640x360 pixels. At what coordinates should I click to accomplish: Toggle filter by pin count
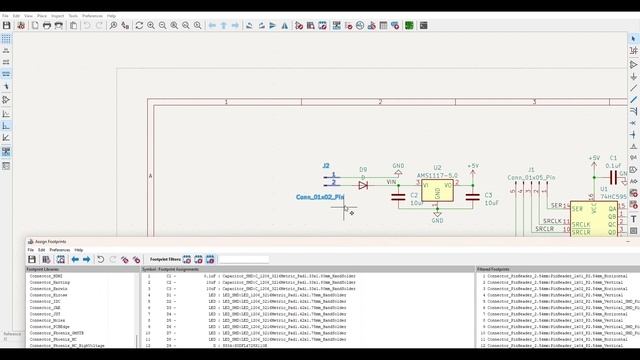click(198, 260)
